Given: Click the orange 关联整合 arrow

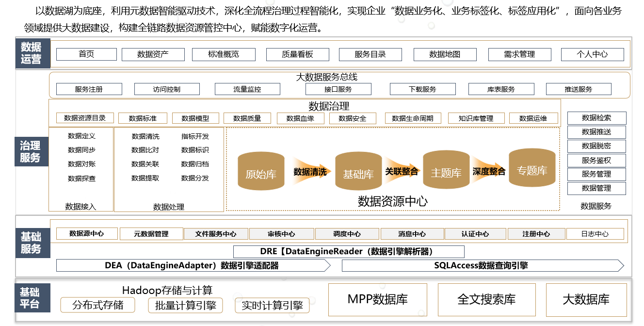Looking at the screenshot, I should coord(402,171).
